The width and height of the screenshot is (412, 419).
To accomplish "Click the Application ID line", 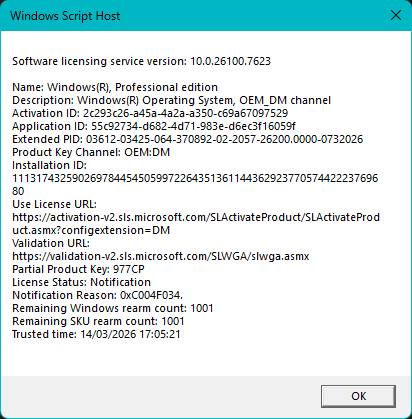I will click(154, 126).
